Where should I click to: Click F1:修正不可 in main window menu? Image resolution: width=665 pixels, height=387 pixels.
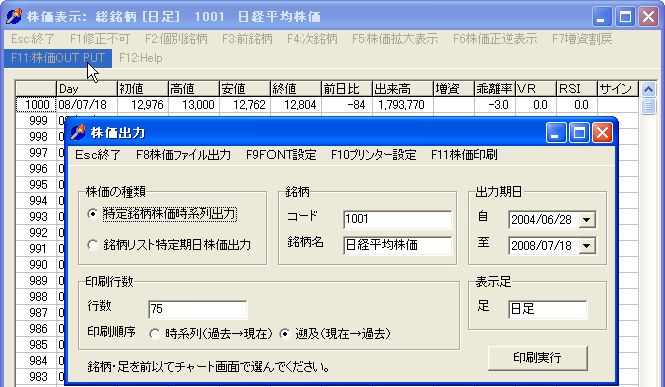click(100, 39)
